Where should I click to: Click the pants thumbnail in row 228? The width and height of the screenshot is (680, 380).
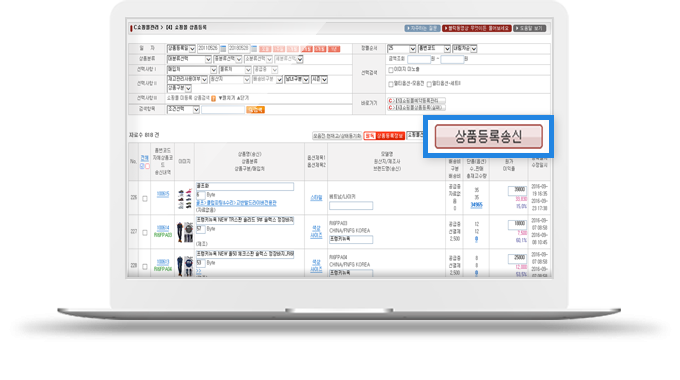[x=185, y=266]
